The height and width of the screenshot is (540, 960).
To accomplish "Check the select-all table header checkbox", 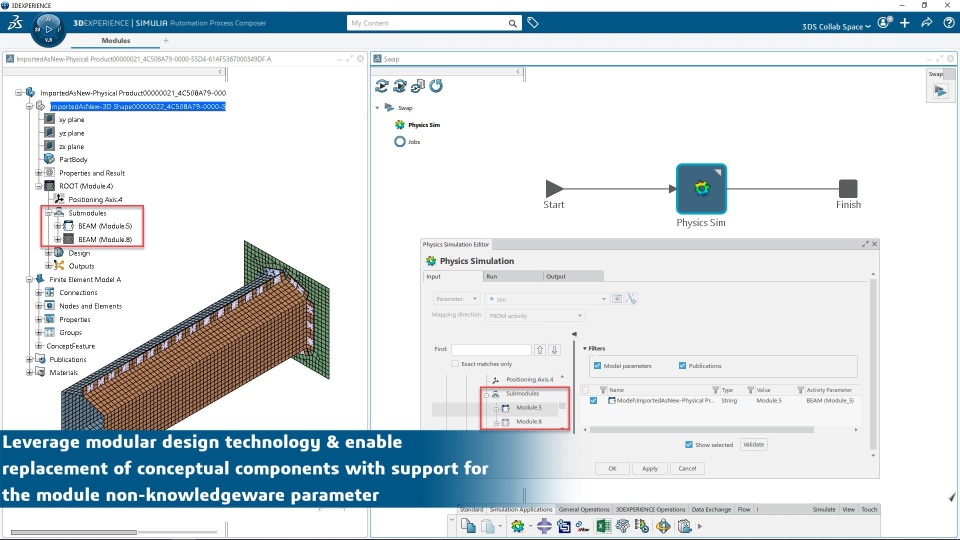I will (x=585, y=390).
